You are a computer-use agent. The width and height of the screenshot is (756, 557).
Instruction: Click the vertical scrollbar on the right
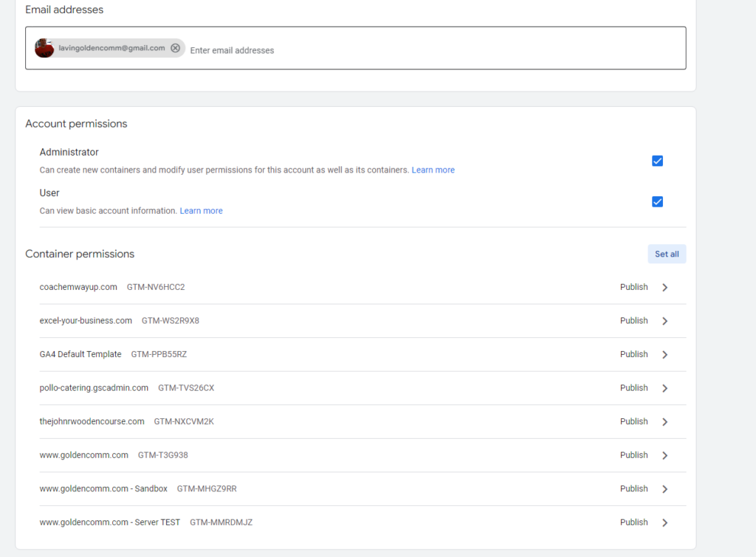752,278
